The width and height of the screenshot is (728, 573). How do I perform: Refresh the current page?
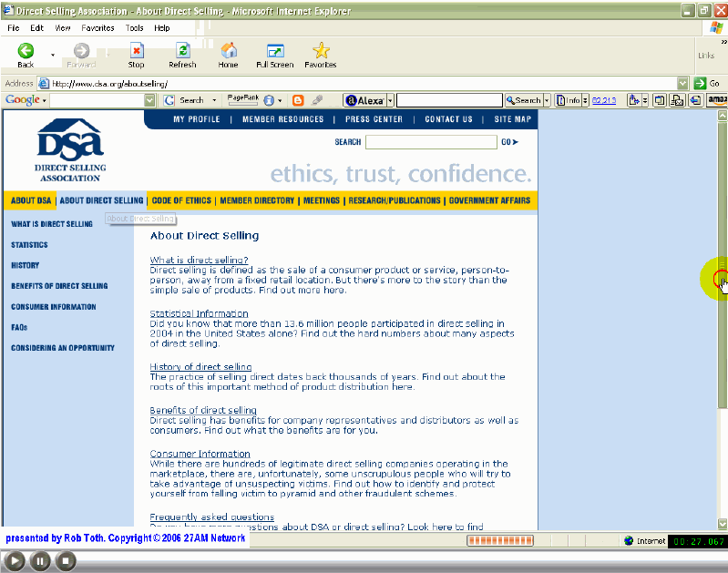click(x=182, y=54)
